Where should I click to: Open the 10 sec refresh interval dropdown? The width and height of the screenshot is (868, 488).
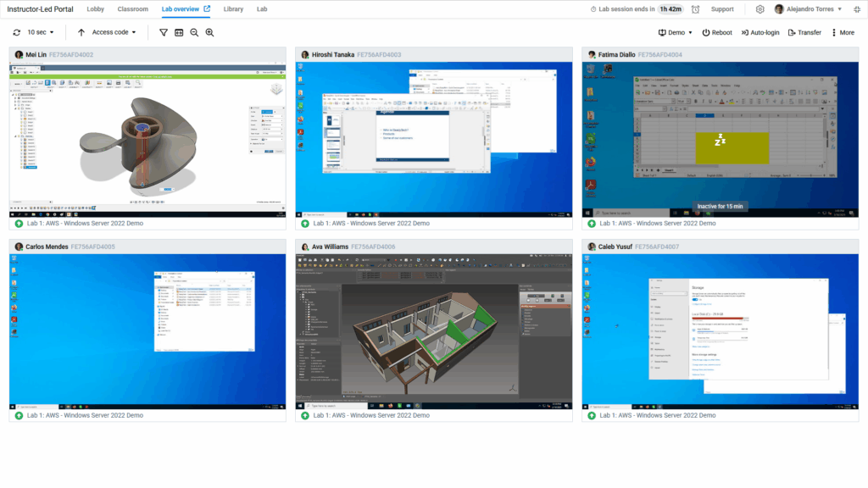click(38, 32)
